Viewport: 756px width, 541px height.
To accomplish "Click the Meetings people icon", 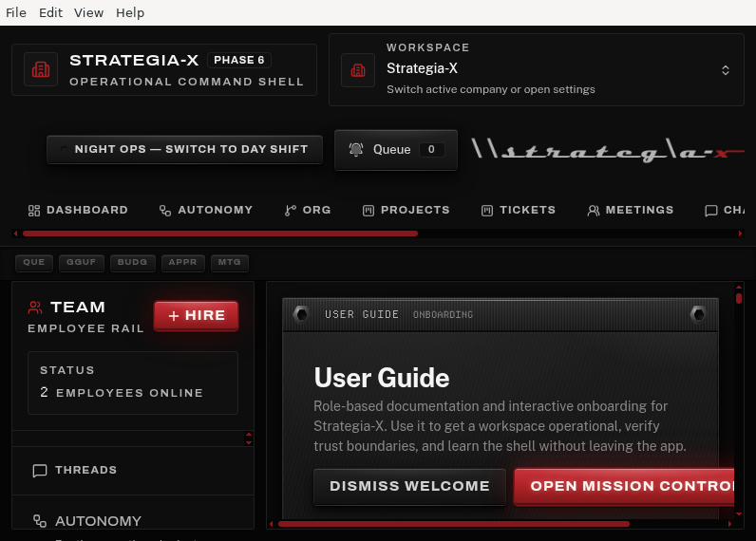I will coord(594,211).
